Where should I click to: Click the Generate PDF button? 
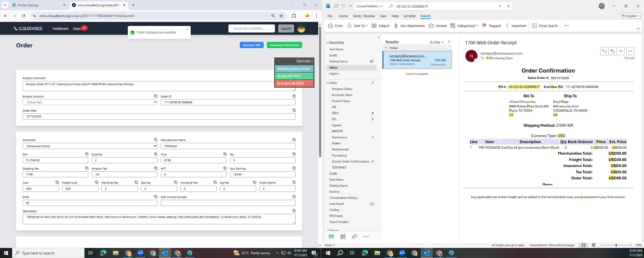252,45
